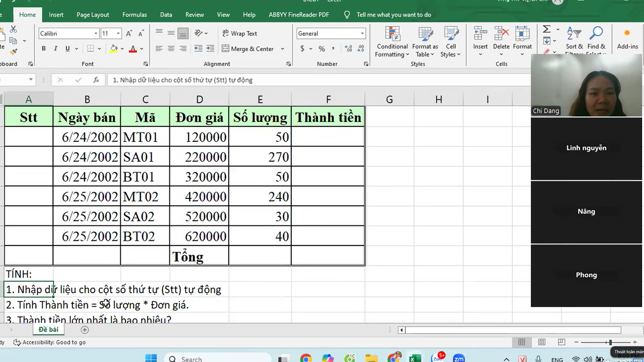Toggle Underline formatting
Screen dimensions: 644x362
pos(67,49)
